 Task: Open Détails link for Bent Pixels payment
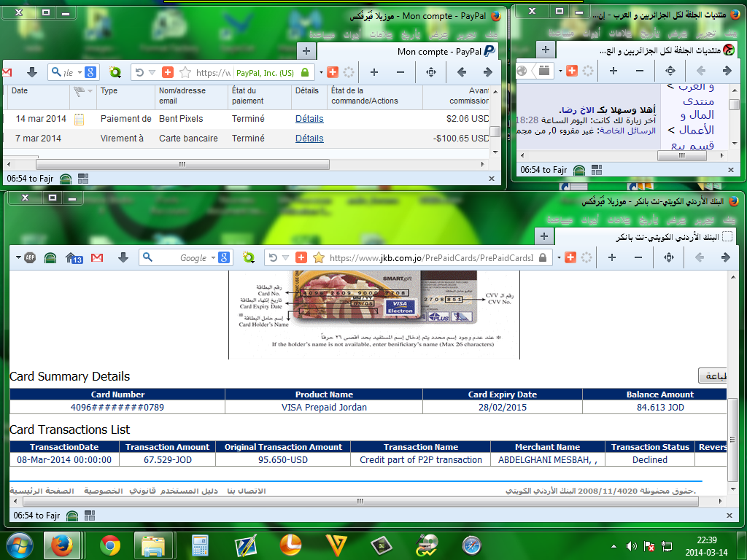click(309, 119)
